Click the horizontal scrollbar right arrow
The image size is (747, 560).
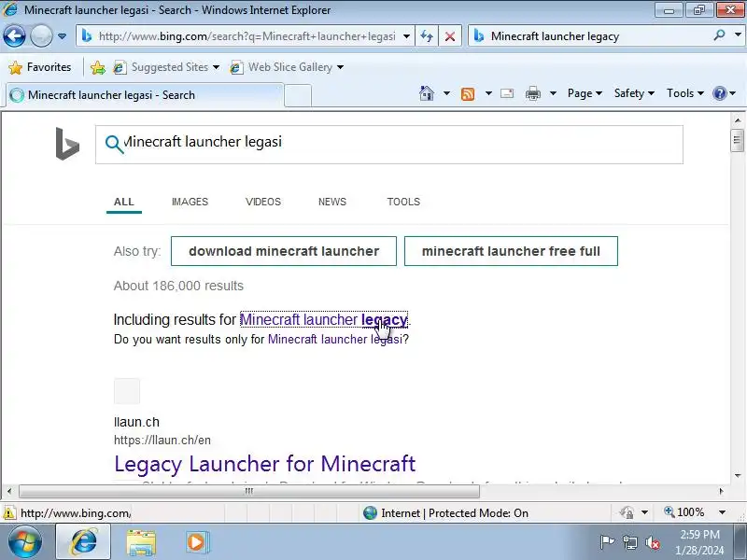(721, 491)
